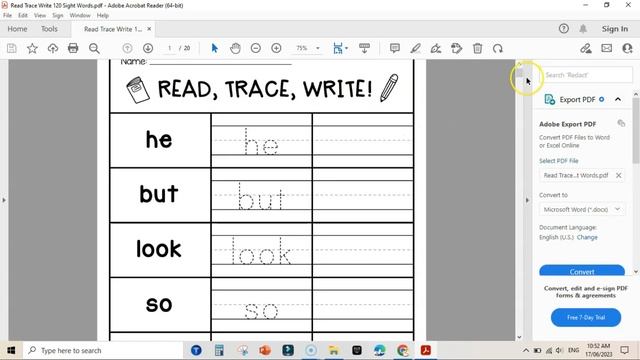
Task: Open the View menu
Action: pyautogui.click(x=40, y=16)
